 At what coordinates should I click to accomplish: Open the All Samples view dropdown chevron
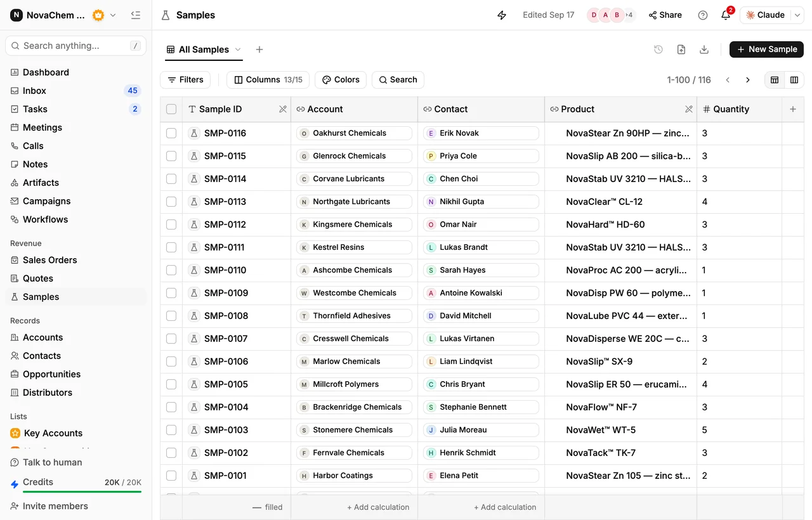tap(238, 49)
